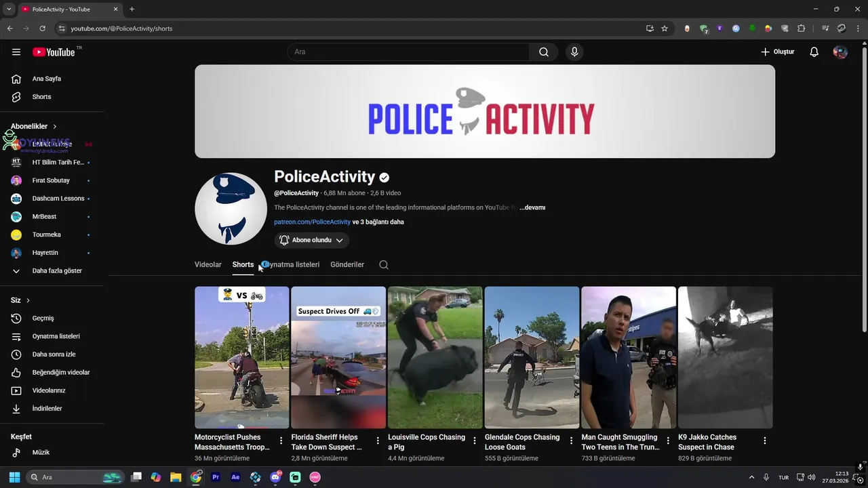This screenshot has height=488, width=868.
Task: Launch After Effects from taskbar
Action: [x=235, y=477]
